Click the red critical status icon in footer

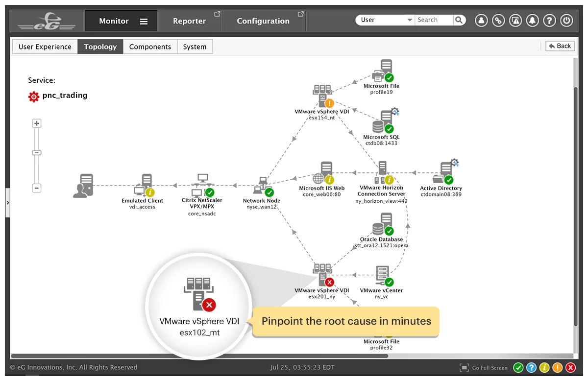point(571,368)
